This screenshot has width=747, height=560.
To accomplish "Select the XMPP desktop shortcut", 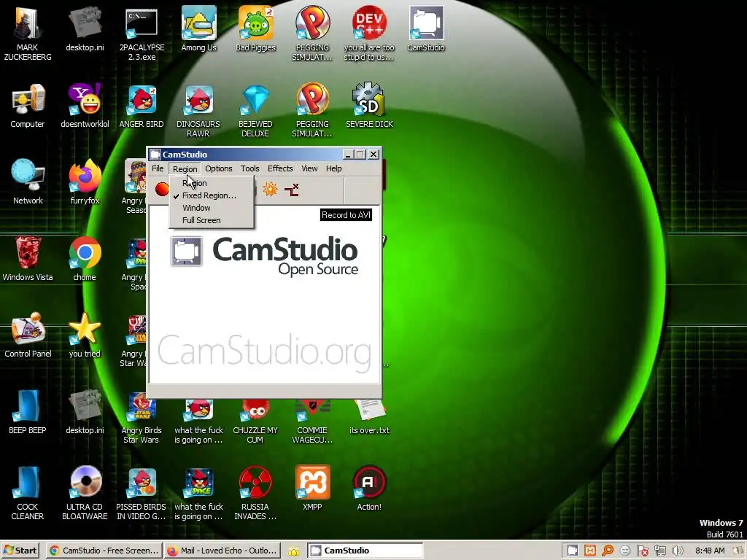I will coord(312,489).
